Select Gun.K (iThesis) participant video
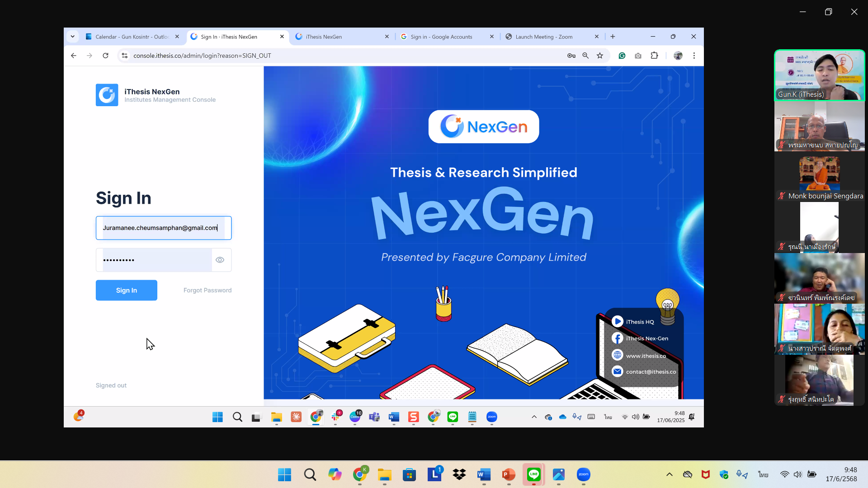The height and width of the screenshot is (488, 868). click(x=819, y=75)
